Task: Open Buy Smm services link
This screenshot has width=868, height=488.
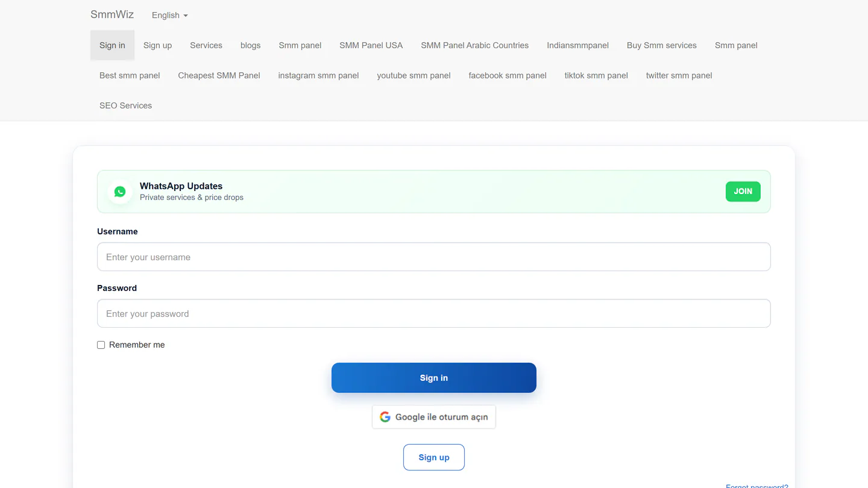Action: (661, 45)
